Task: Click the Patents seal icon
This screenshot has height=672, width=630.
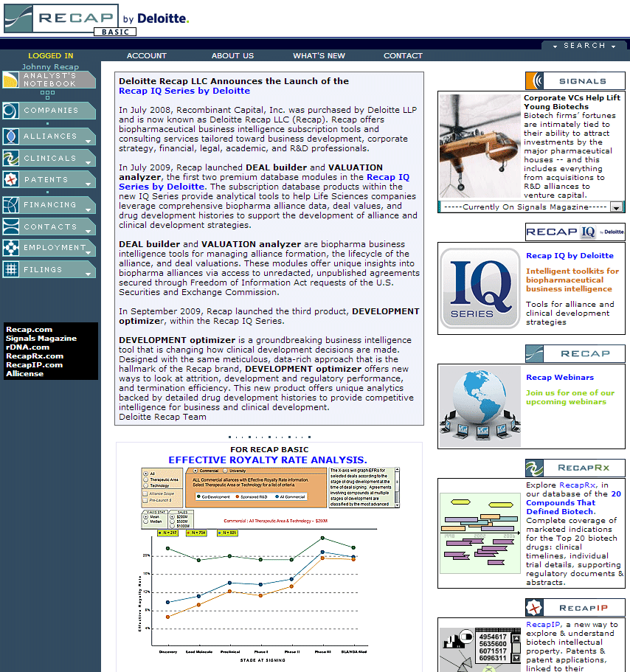Action: pyautogui.click(x=10, y=179)
